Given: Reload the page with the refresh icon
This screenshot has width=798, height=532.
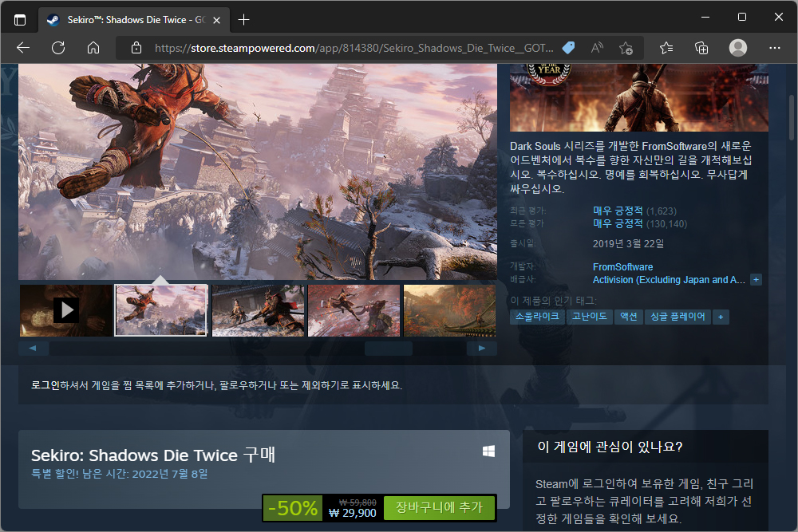Looking at the screenshot, I should pyautogui.click(x=58, y=48).
